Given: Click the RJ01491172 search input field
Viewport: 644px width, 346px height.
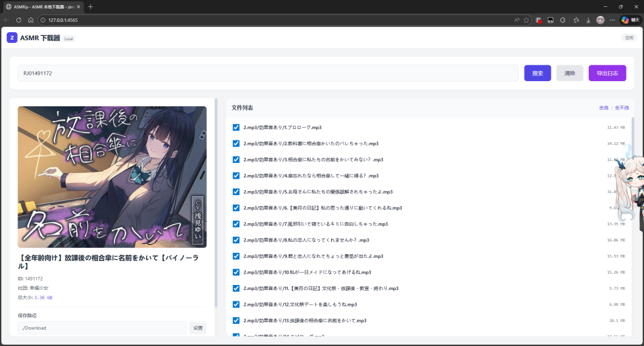Looking at the screenshot, I should 268,73.
